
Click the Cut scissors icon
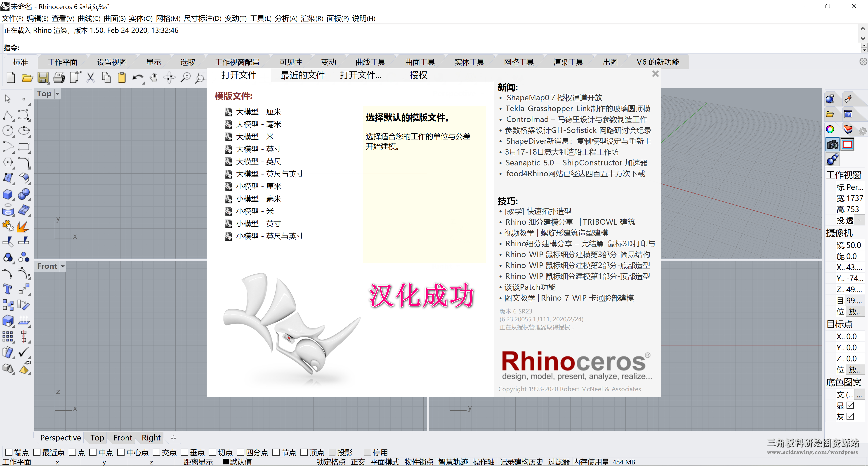pyautogui.click(x=90, y=78)
